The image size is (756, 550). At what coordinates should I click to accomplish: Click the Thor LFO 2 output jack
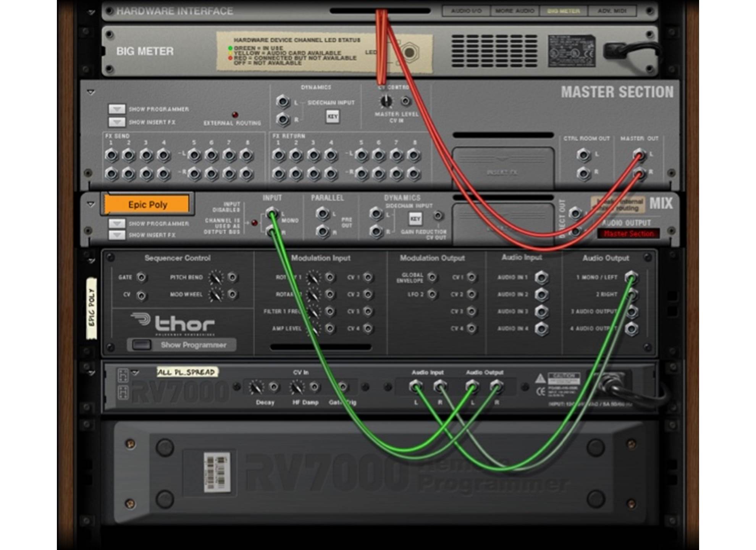point(432,294)
